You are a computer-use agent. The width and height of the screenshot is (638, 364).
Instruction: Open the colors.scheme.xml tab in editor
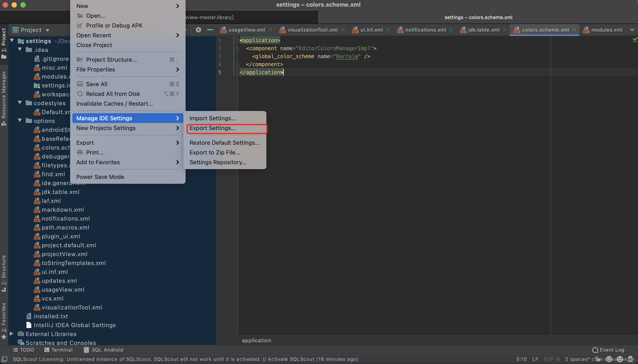545,29
